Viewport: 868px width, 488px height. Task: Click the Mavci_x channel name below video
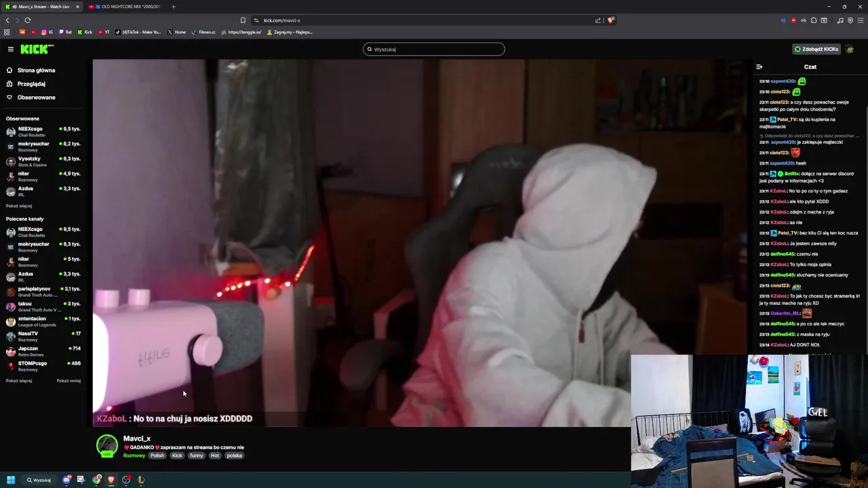(137, 439)
